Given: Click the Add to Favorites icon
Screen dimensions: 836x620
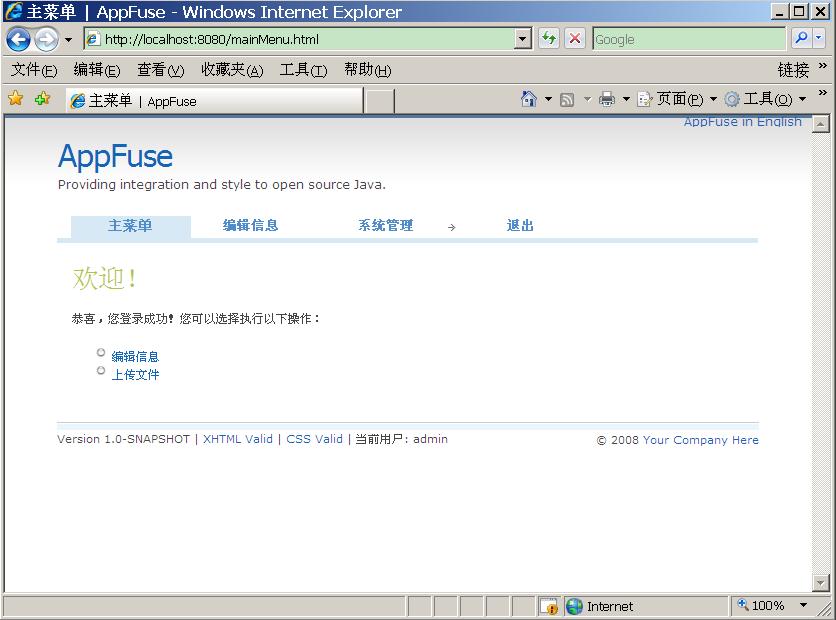Looking at the screenshot, I should click(x=42, y=99).
